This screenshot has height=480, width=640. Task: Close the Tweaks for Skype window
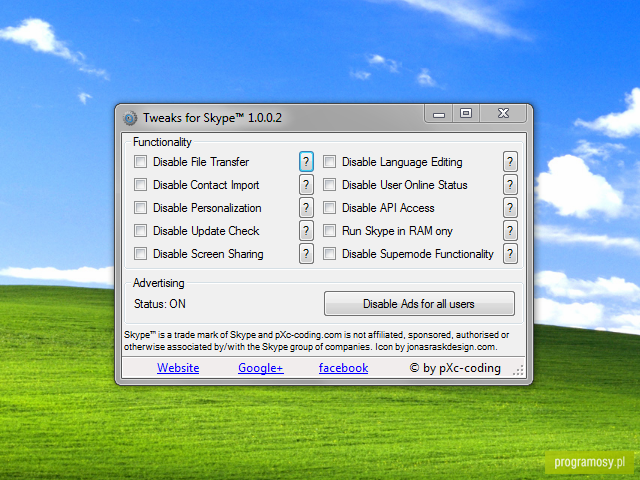click(x=503, y=114)
